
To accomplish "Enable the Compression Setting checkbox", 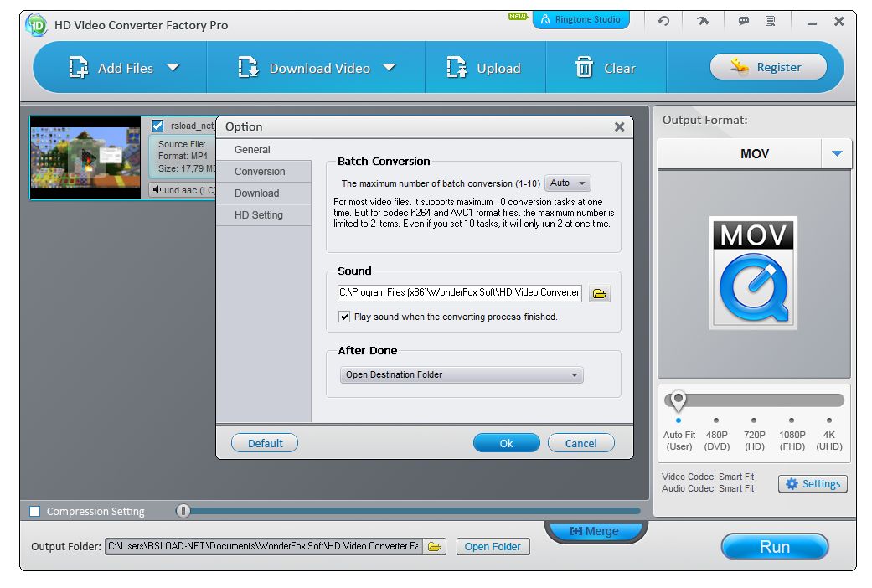I will click(35, 511).
